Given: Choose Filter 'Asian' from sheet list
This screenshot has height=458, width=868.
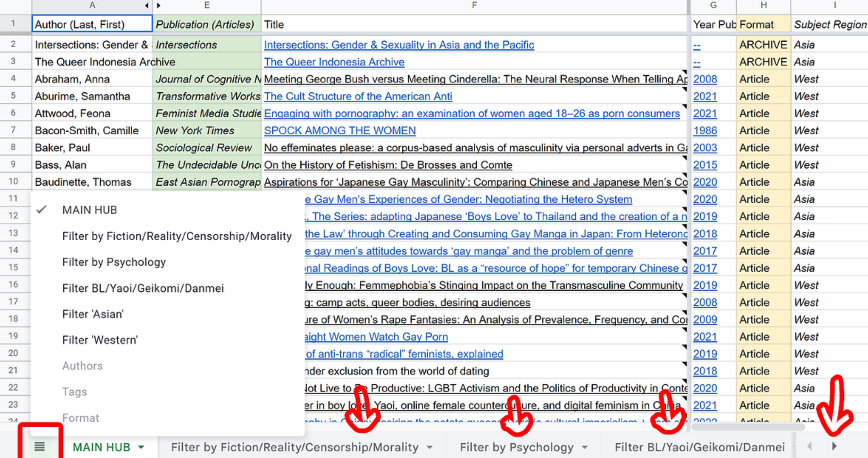Looking at the screenshot, I should [93, 314].
